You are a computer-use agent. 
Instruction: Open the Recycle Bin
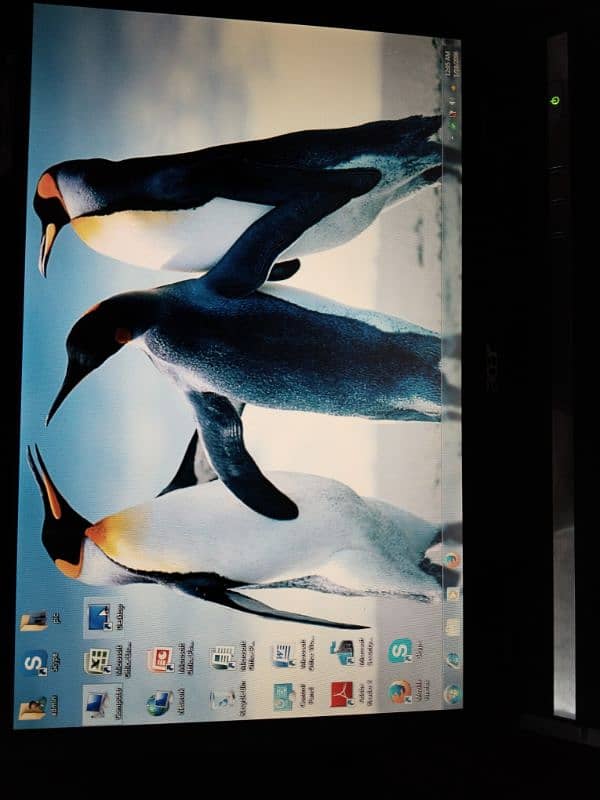[x=222, y=700]
